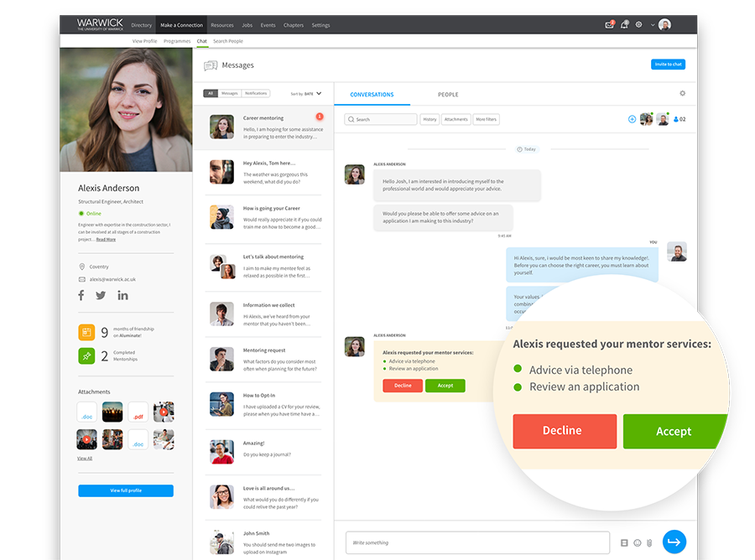The height and width of the screenshot is (560, 755).
Task: Expand the user avatar dropdown arrow
Action: (653, 25)
